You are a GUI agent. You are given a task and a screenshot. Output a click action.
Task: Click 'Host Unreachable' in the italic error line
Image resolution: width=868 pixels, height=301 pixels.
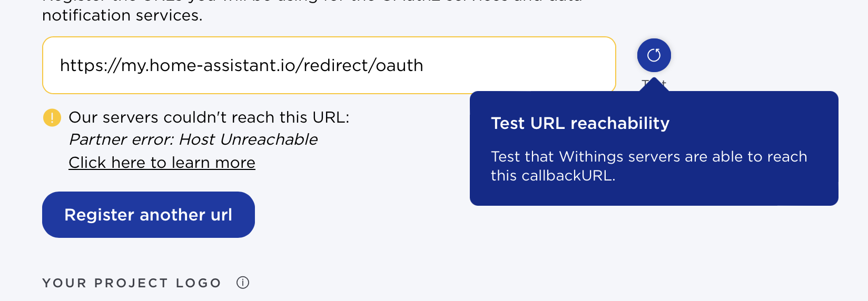coord(248,139)
